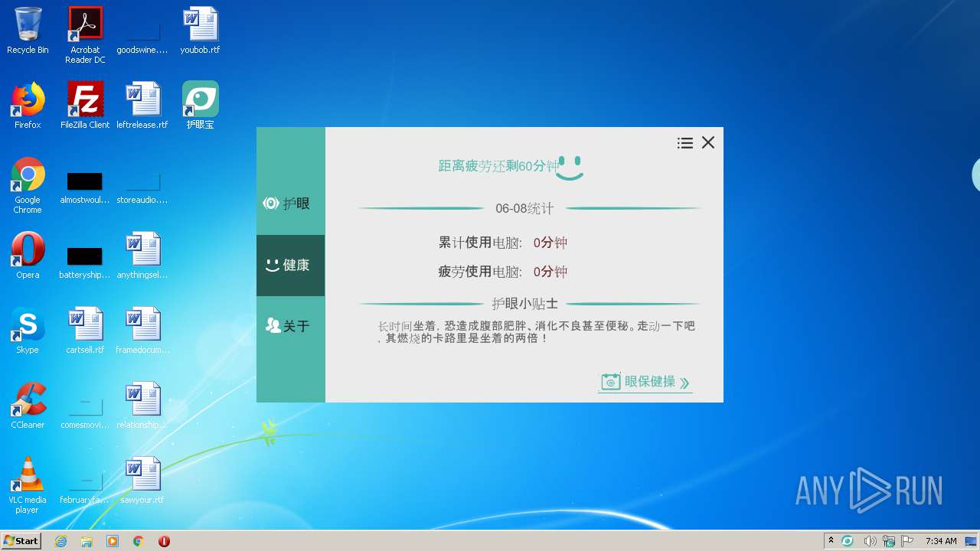Select the 健康 health tab
Image resolution: width=980 pixels, height=551 pixels.
[x=290, y=265]
